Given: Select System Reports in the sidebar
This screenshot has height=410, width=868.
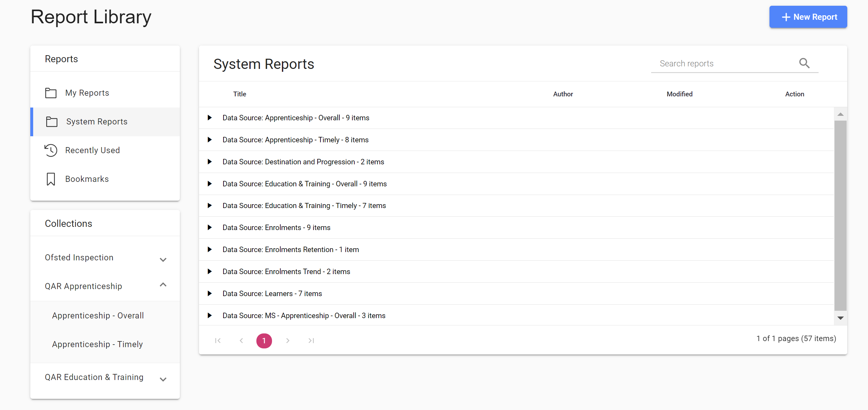Looking at the screenshot, I should (x=97, y=122).
